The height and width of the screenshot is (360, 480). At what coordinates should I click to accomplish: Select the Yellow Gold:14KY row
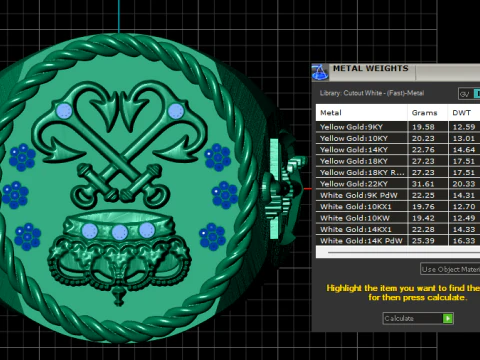(x=398, y=149)
